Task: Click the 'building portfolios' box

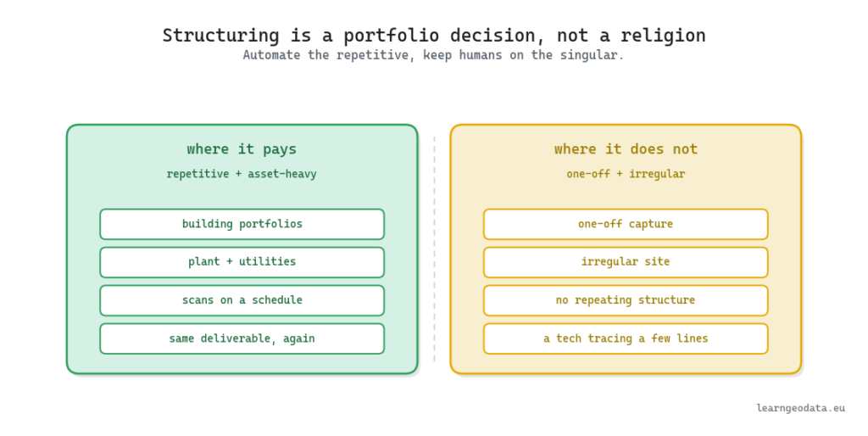Action: tap(242, 225)
